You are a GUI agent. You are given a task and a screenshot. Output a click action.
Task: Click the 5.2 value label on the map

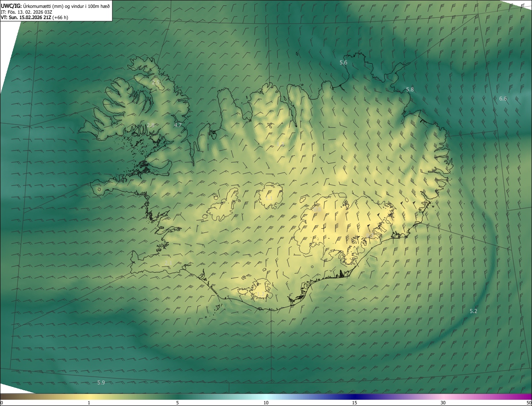[x=473, y=311]
